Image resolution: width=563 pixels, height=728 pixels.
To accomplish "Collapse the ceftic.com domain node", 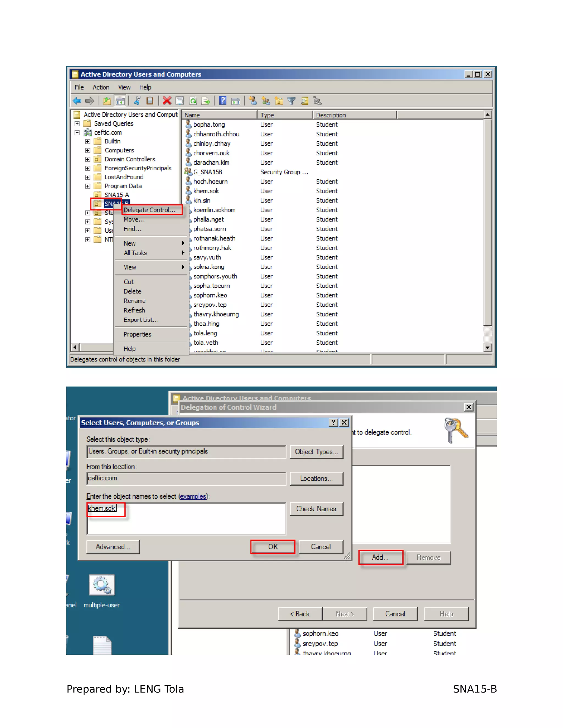I will 77,133.
